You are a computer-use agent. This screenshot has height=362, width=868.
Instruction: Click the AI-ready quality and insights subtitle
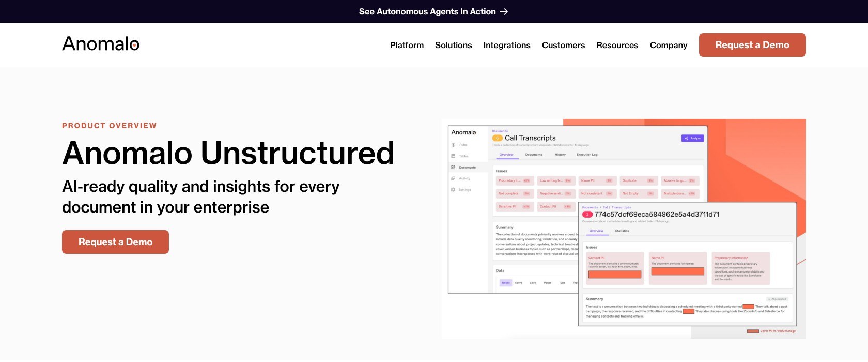click(x=200, y=197)
